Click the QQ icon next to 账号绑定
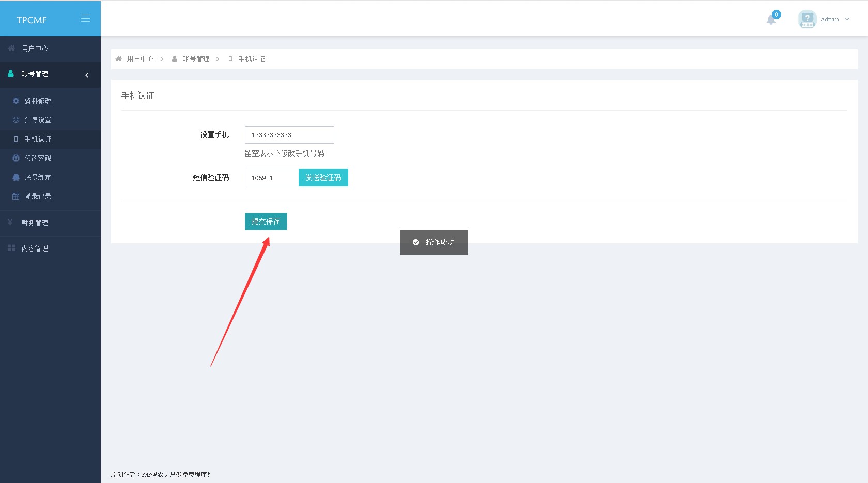The height and width of the screenshot is (483, 868). pyautogui.click(x=16, y=177)
